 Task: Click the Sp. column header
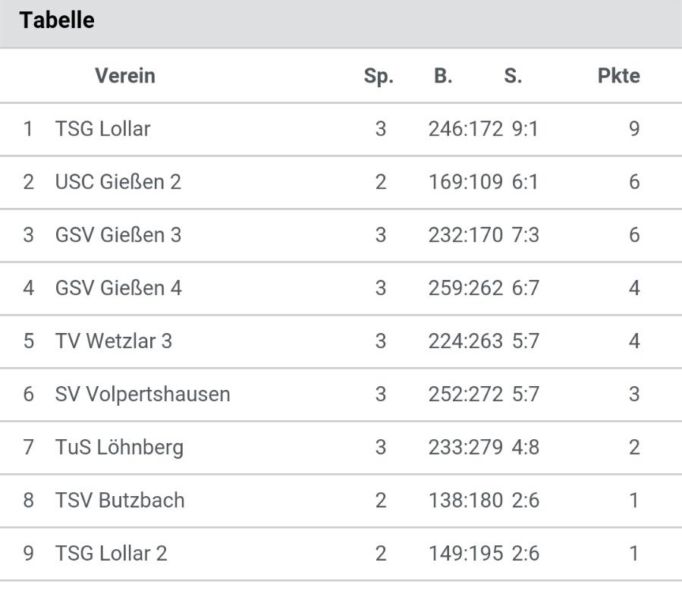coord(378,77)
